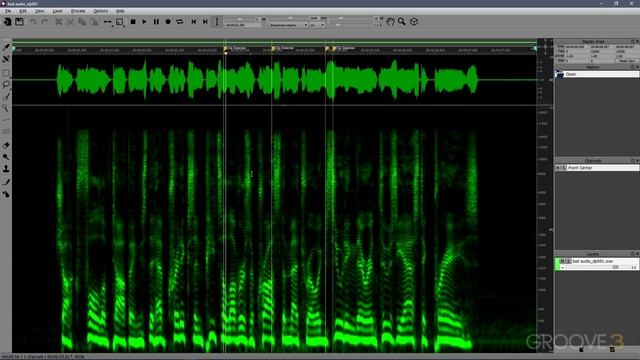
Task: Select the eraser tool
Action: (6, 146)
